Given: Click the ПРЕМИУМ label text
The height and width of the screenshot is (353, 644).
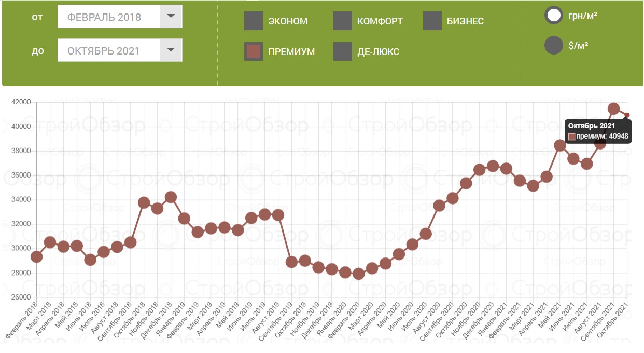Looking at the screenshot, I should click(291, 52).
